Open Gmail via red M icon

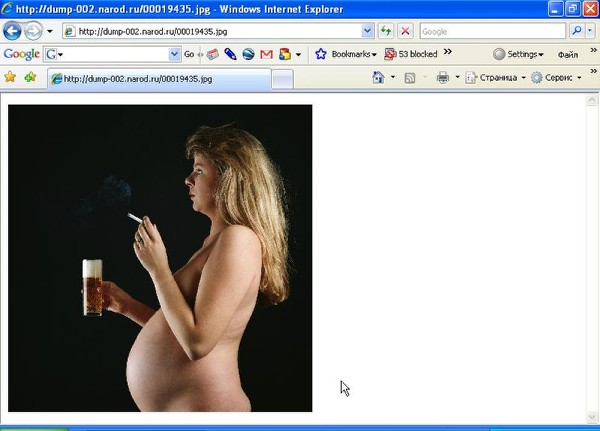266,55
